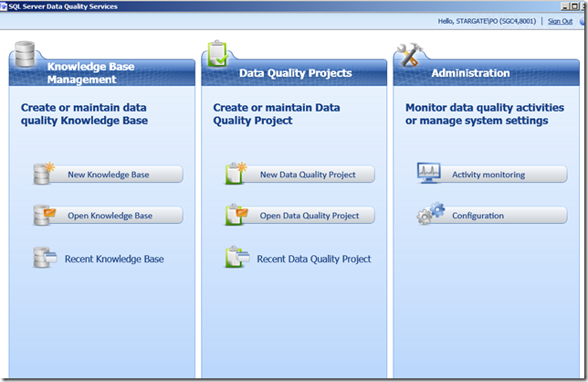Sign Out of Data Quality Services

[x=560, y=21]
